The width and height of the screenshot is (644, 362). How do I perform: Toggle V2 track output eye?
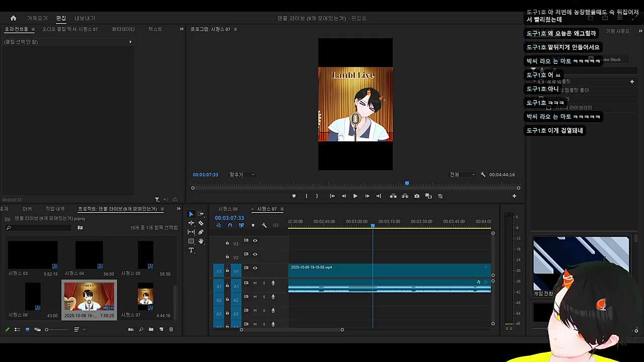(x=255, y=254)
